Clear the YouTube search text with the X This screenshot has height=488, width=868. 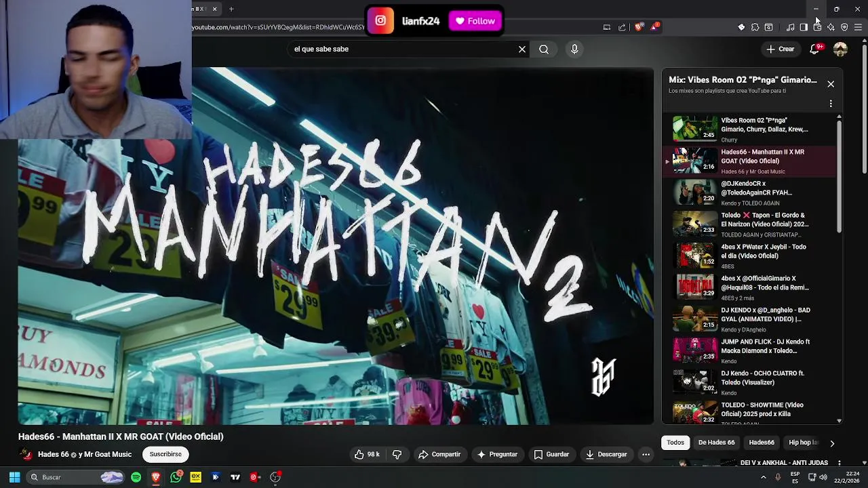[522, 49]
